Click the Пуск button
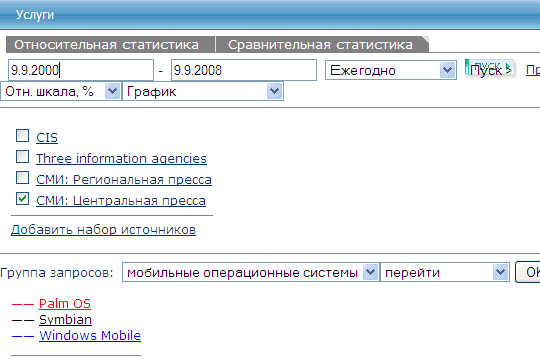This screenshot has height=360, width=540. [x=490, y=69]
